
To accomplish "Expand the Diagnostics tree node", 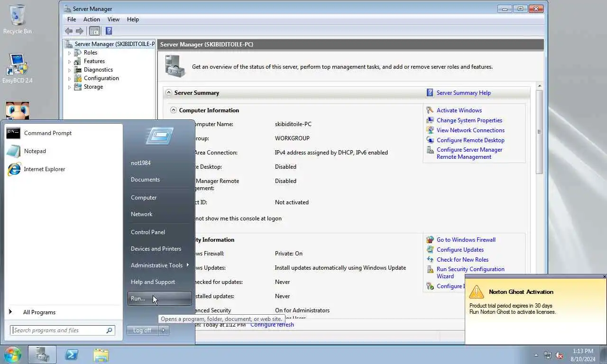I will point(69,70).
